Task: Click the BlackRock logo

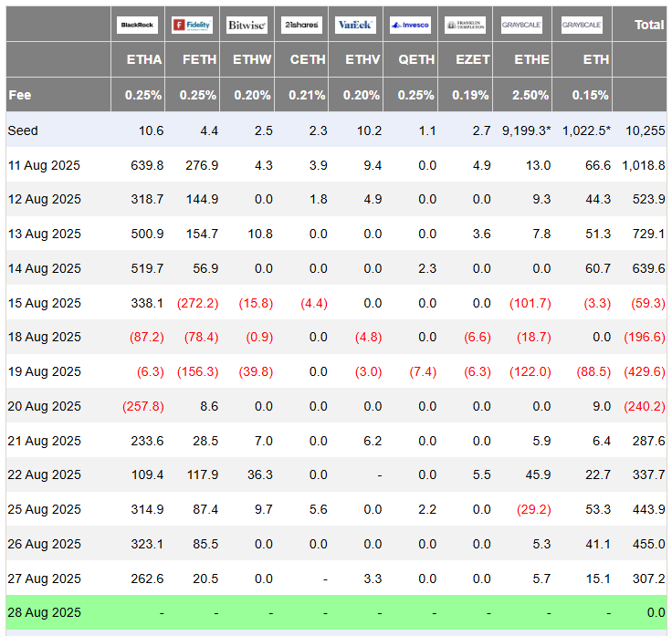Action: [x=137, y=25]
